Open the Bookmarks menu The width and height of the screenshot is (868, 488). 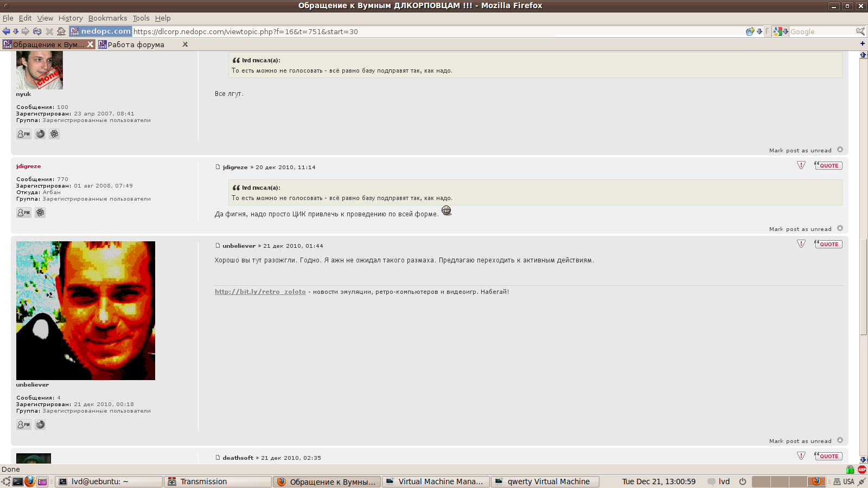[107, 18]
